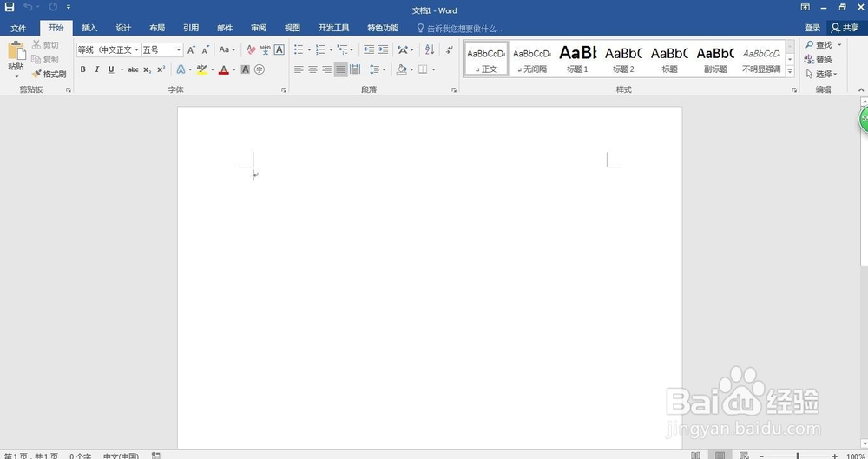The width and height of the screenshot is (868, 459).
Task: Toggle subscript formatting
Action: [148, 69]
